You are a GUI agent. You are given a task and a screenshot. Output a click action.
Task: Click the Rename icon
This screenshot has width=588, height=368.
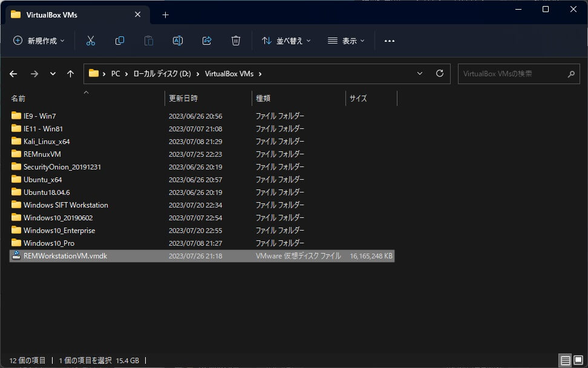[x=178, y=41]
